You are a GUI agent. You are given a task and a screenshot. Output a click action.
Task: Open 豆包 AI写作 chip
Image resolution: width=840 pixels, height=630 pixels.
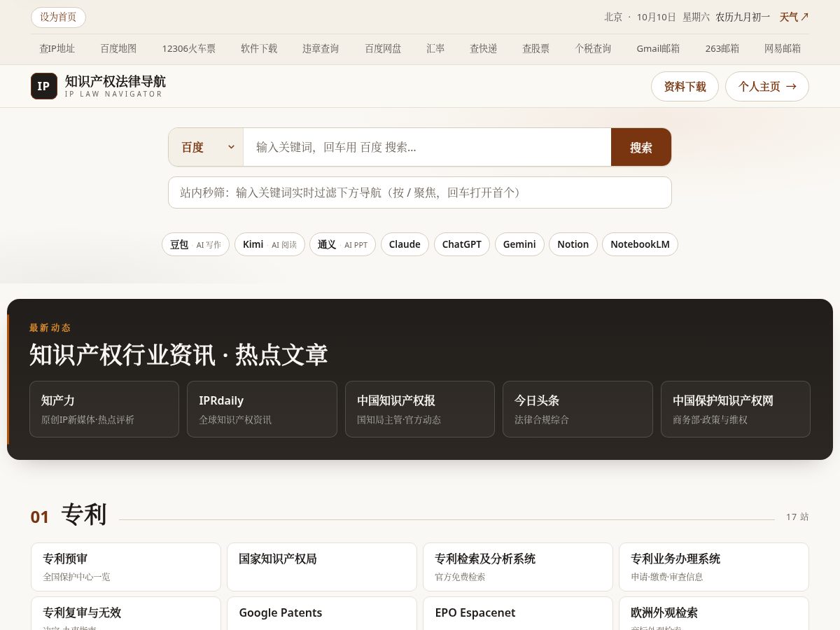(x=195, y=244)
